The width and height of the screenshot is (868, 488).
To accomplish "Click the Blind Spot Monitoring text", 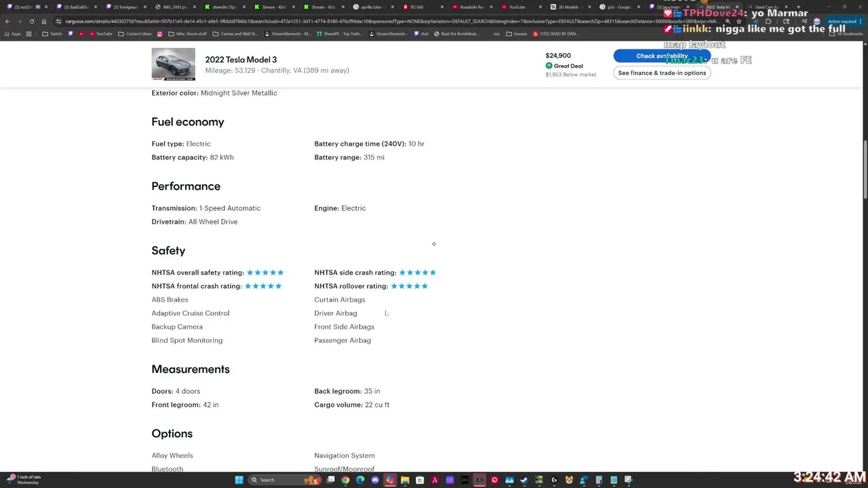I will 187,340.
